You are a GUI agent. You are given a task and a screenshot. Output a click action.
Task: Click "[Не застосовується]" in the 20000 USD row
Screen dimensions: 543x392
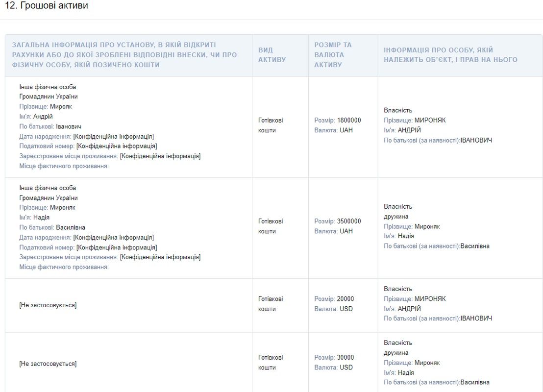(x=48, y=305)
